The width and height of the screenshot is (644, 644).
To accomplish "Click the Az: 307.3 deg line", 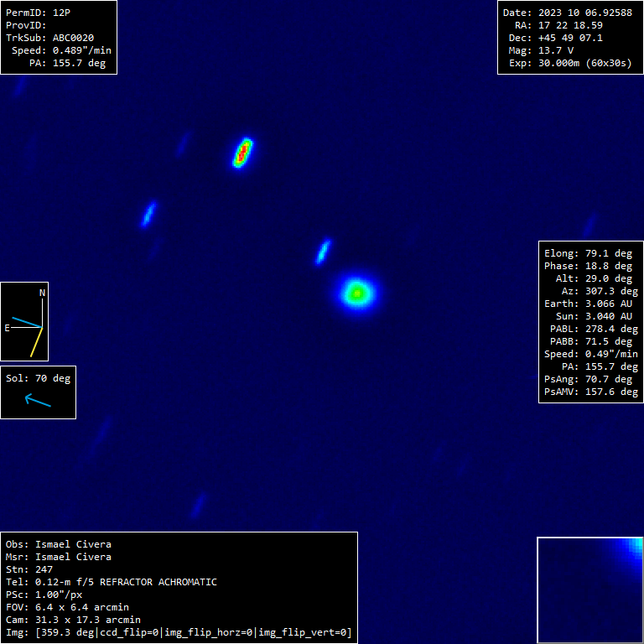I will click(600, 291).
